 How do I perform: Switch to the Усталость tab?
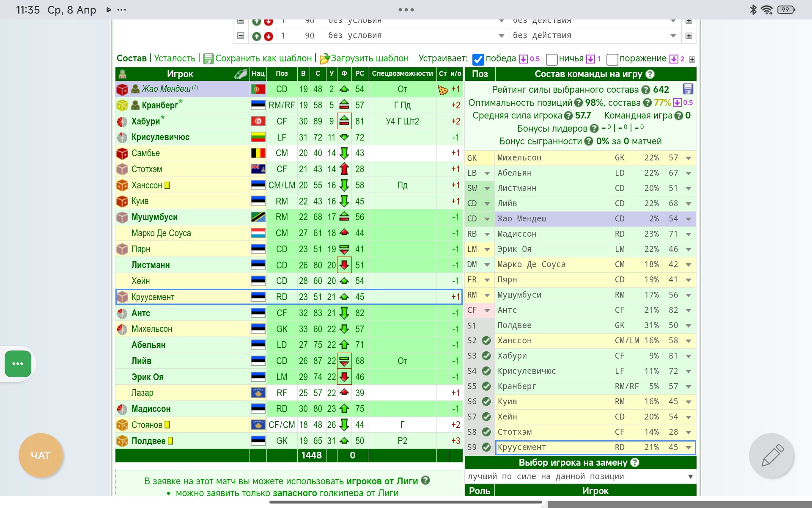tap(174, 58)
